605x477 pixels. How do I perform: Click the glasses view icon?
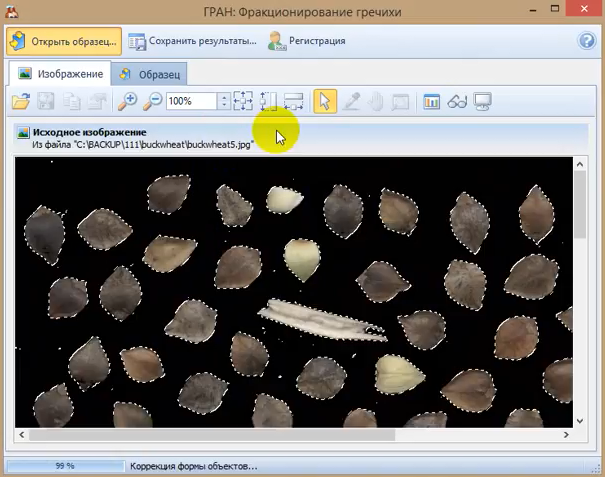[x=457, y=101]
